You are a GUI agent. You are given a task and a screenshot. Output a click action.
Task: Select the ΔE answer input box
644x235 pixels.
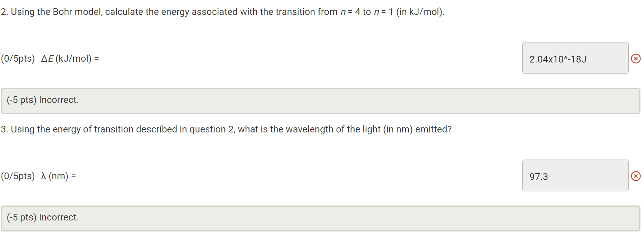coord(575,58)
